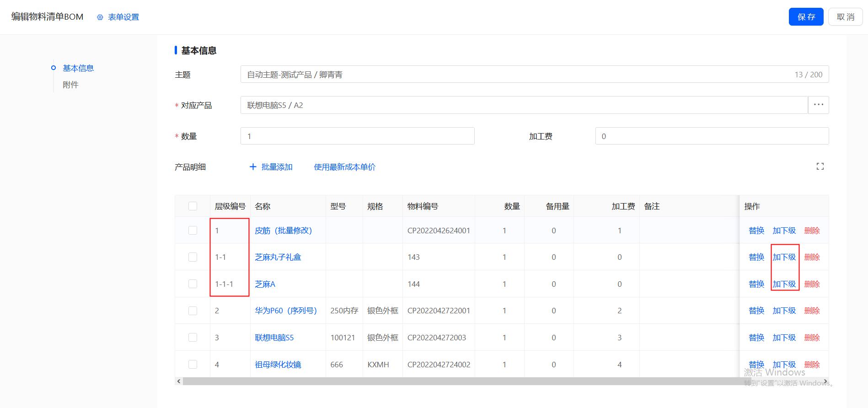The image size is (868, 408).
Task: Click the 数量 input field
Action: pyautogui.click(x=357, y=136)
